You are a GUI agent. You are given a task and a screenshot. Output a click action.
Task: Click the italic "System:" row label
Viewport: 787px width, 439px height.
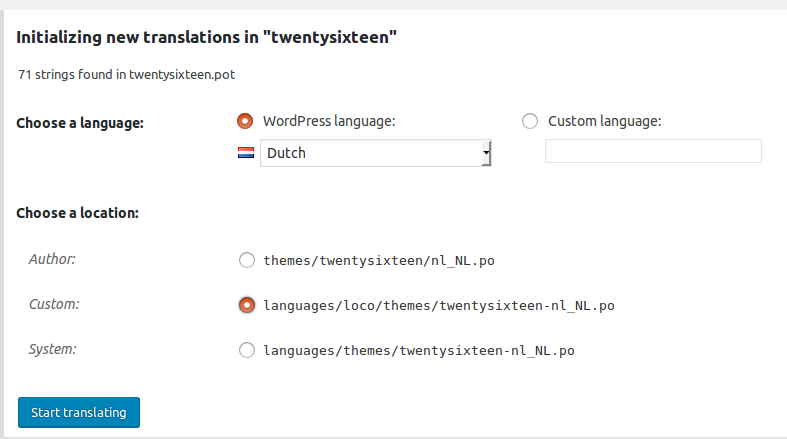click(x=53, y=349)
